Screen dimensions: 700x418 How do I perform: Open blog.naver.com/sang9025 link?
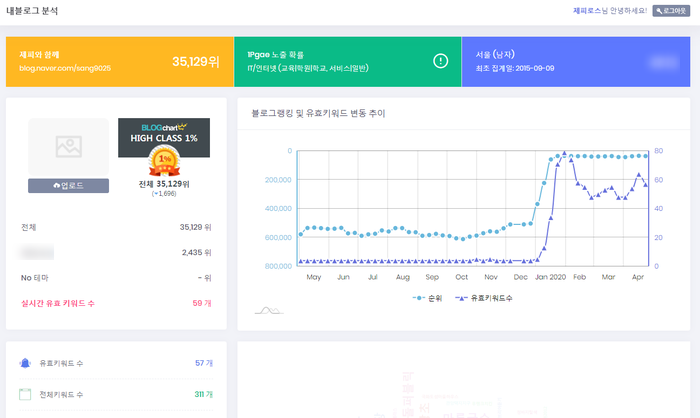click(65, 68)
